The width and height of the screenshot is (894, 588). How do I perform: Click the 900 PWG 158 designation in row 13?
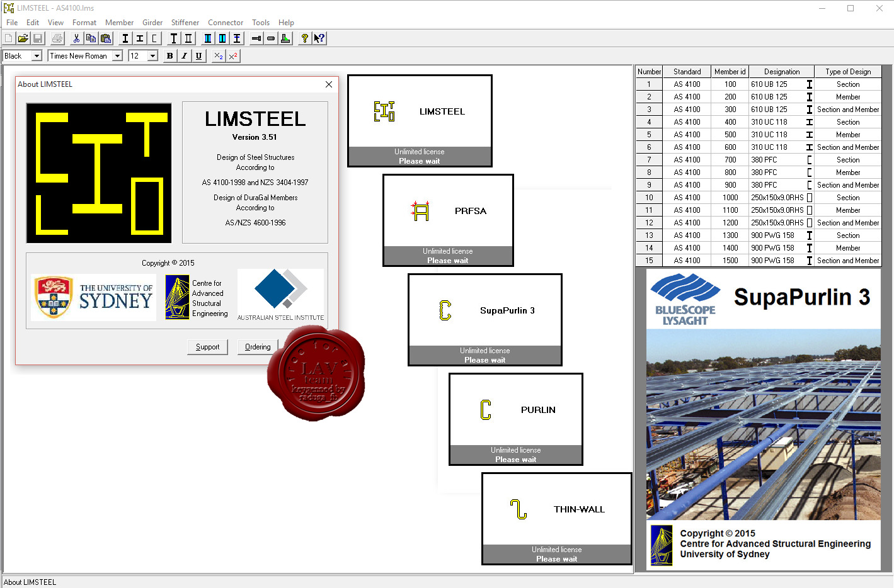[772, 235]
